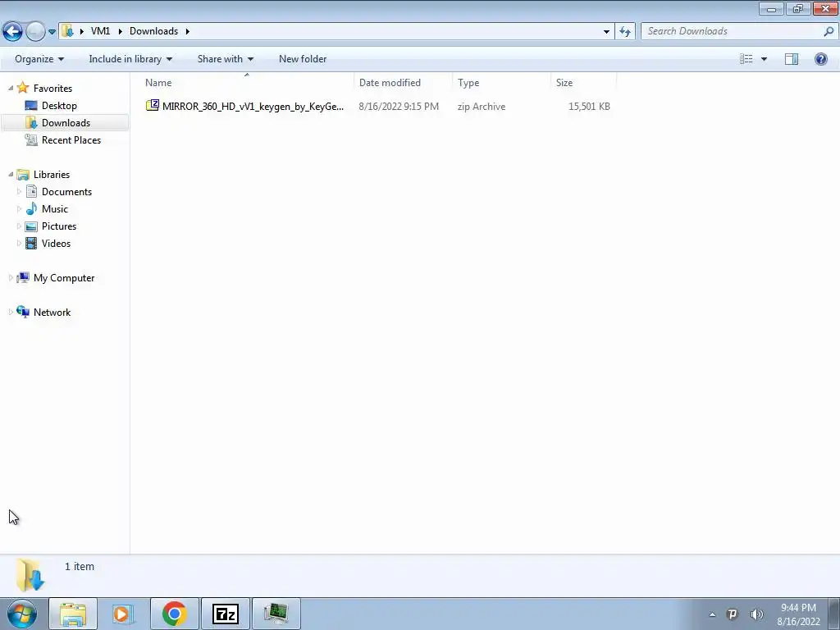The image size is (840, 630).
Task: Expand the Documents library
Action: [20, 191]
